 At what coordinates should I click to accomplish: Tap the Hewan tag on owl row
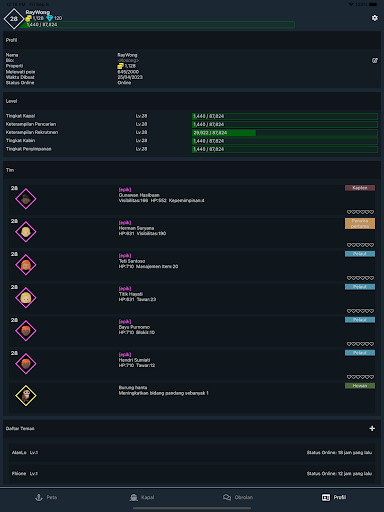[x=360, y=386]
